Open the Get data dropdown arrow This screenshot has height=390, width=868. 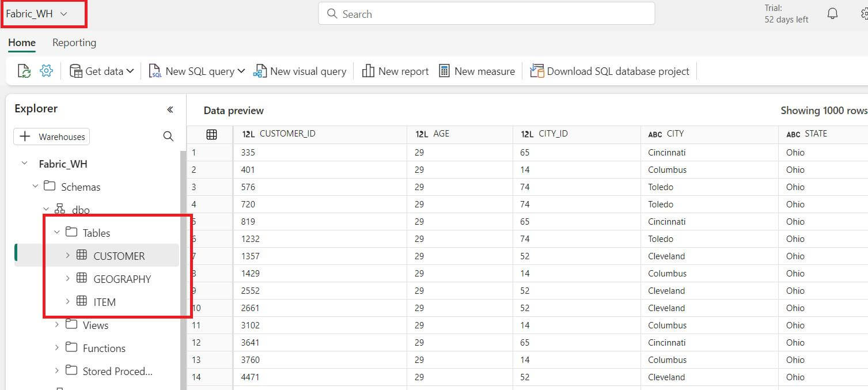130,71
